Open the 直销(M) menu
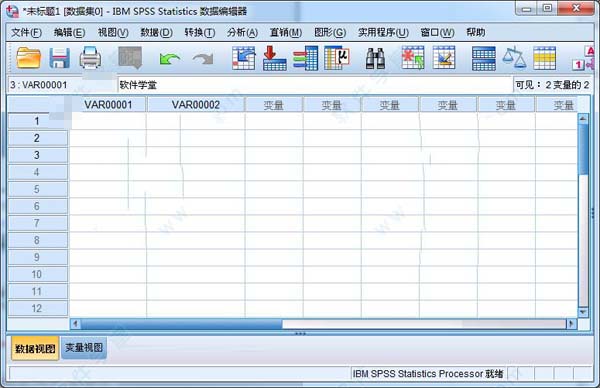Image resolution: width=600 pixels, height=388 pixels. [286, 33]
